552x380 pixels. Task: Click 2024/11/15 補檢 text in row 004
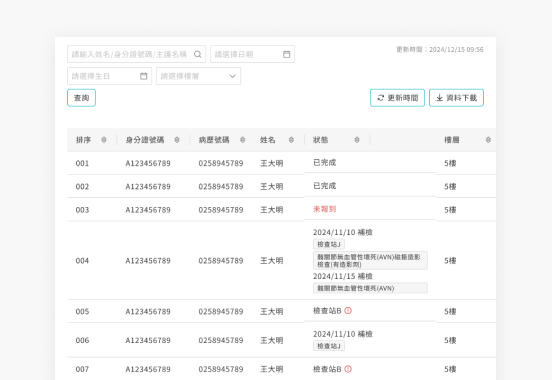click(343, 276)
